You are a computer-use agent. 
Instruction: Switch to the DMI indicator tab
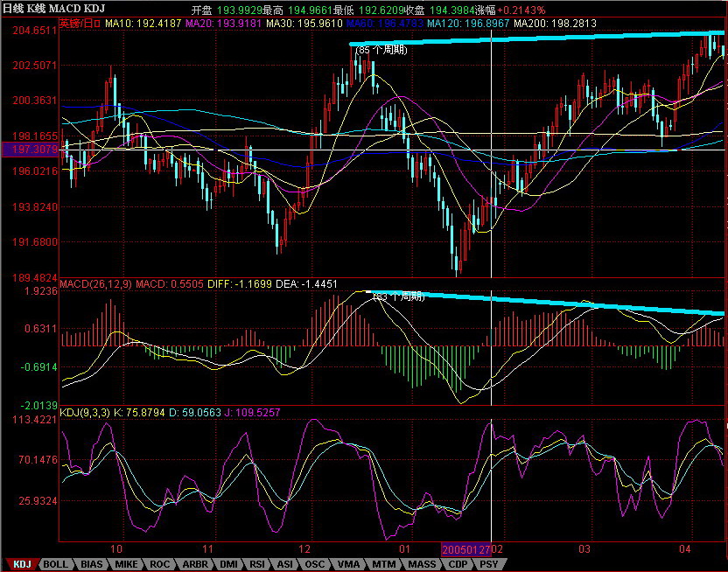[228, 564]
